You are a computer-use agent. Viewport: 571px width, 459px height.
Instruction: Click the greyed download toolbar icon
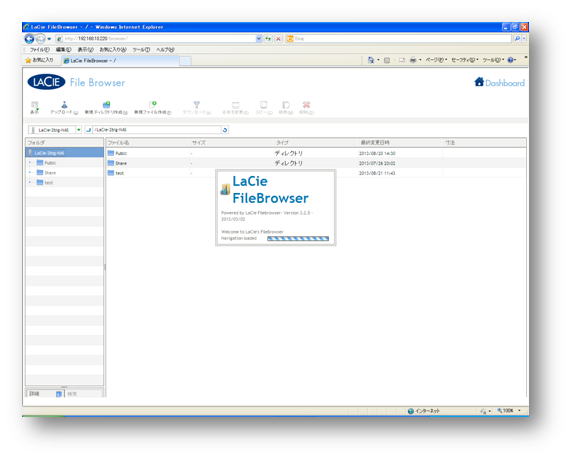[x=197, y=105]
